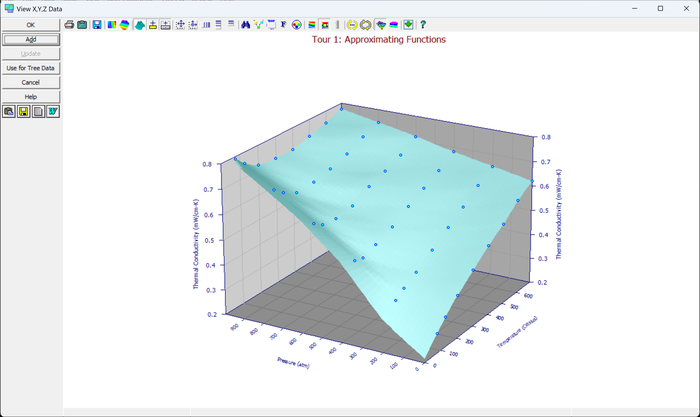Select the plot title 'Tour 1: Approximating Functions'
The image size is (700, 417).
tap(379, 39)
